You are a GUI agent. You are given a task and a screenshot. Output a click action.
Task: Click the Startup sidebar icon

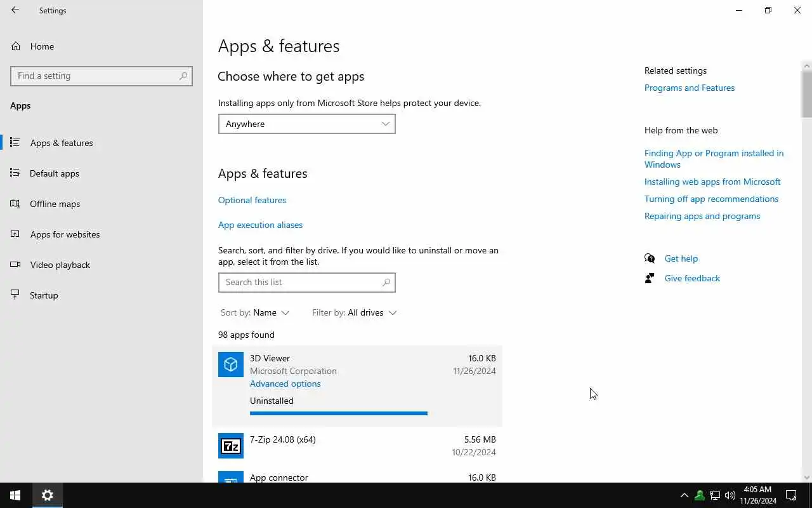tap(15, 295)
